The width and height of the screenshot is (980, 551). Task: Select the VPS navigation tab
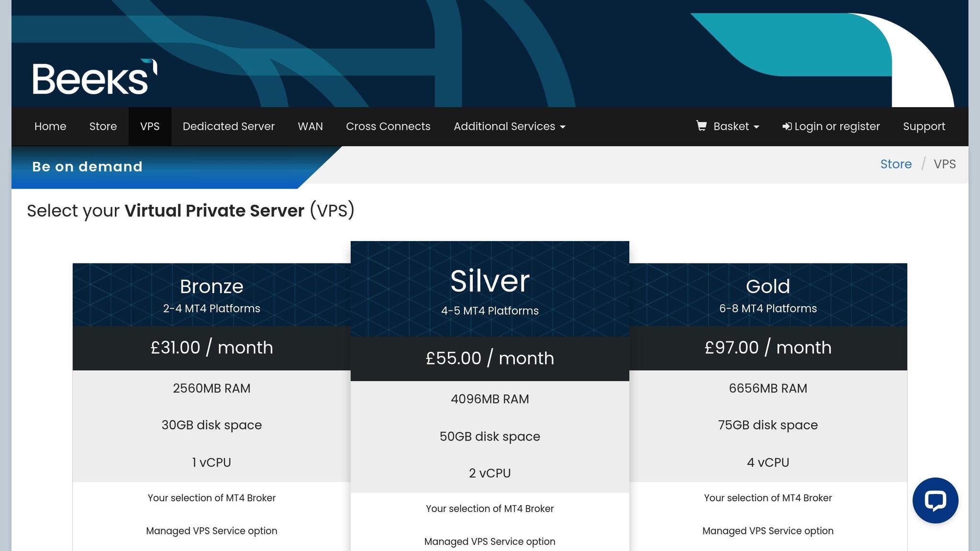[x=150, y=126]
